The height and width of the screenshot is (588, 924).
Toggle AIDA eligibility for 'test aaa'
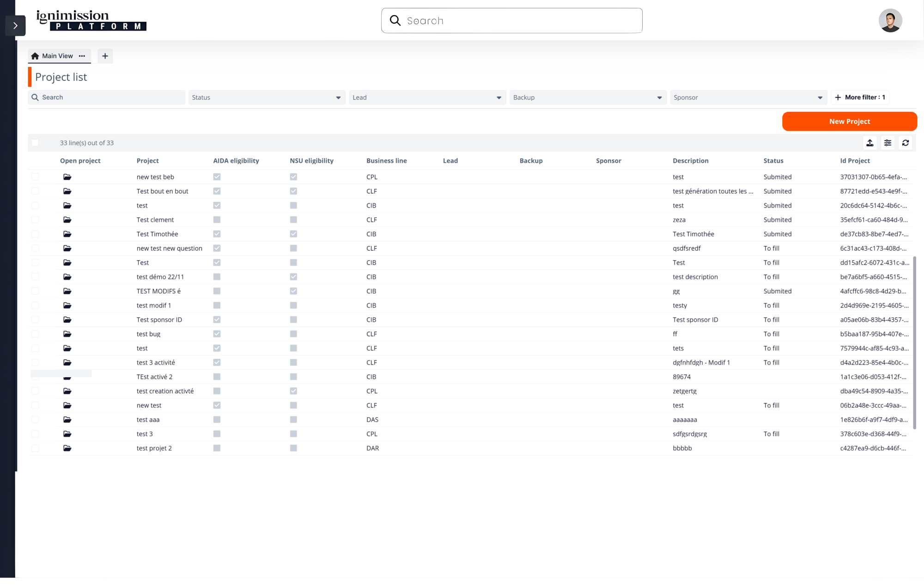point(217,420)
